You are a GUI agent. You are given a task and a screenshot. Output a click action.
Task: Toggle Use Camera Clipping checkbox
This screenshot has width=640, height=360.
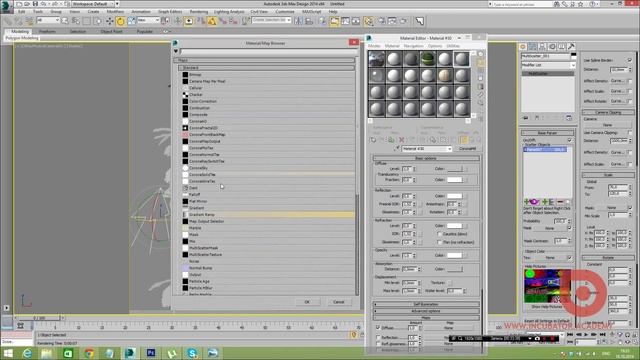click(x=629, y=133)
